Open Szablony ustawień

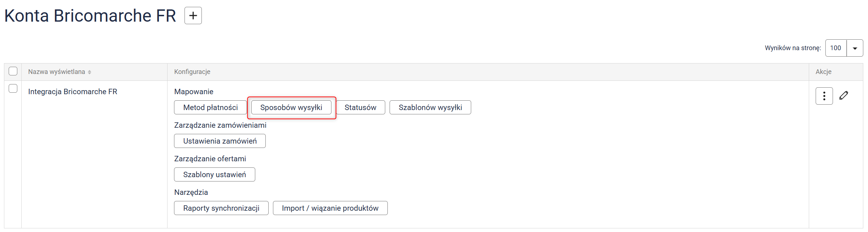214,175
